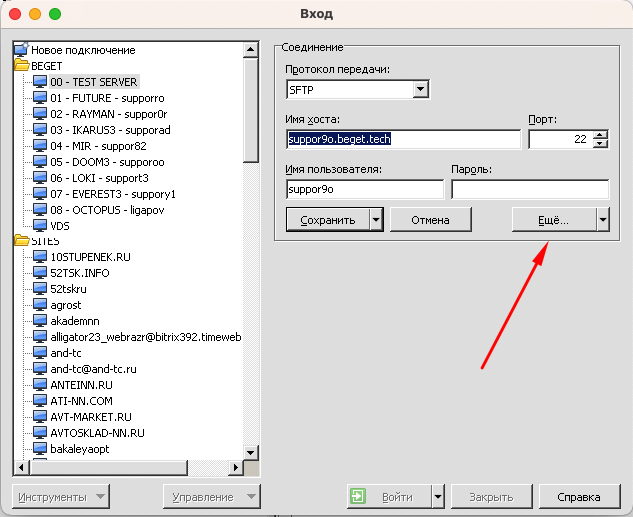
Task: Open the SITES folder icon
Action: [22, 241]
